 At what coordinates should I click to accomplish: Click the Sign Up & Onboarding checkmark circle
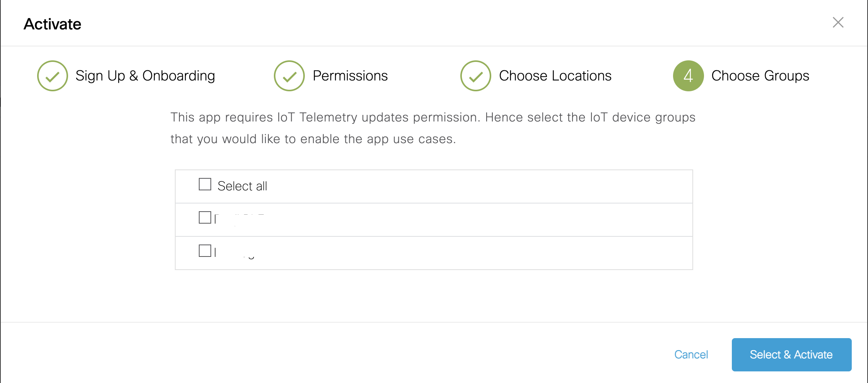click(x=53, y=76)
